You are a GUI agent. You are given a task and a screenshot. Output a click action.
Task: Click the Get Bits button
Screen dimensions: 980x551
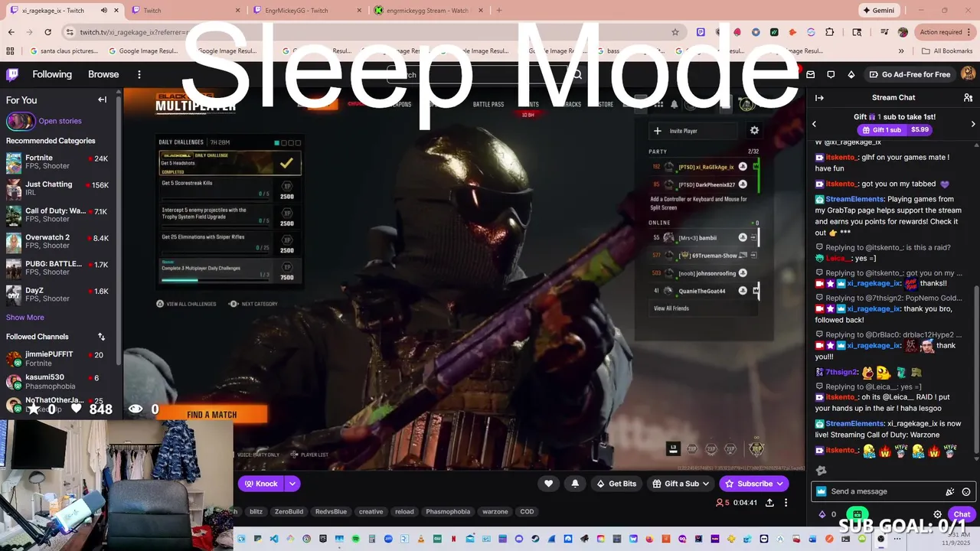[x=616, y=484]
